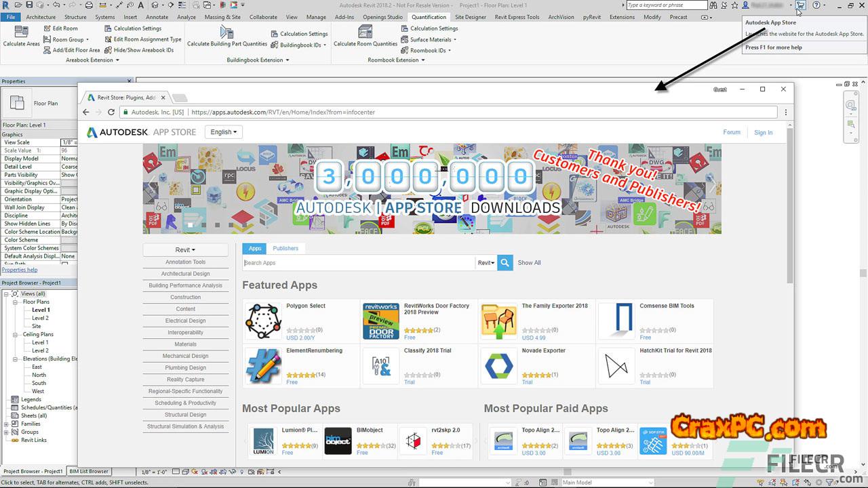Open the Surface Materials dropdown

point(429,39)
